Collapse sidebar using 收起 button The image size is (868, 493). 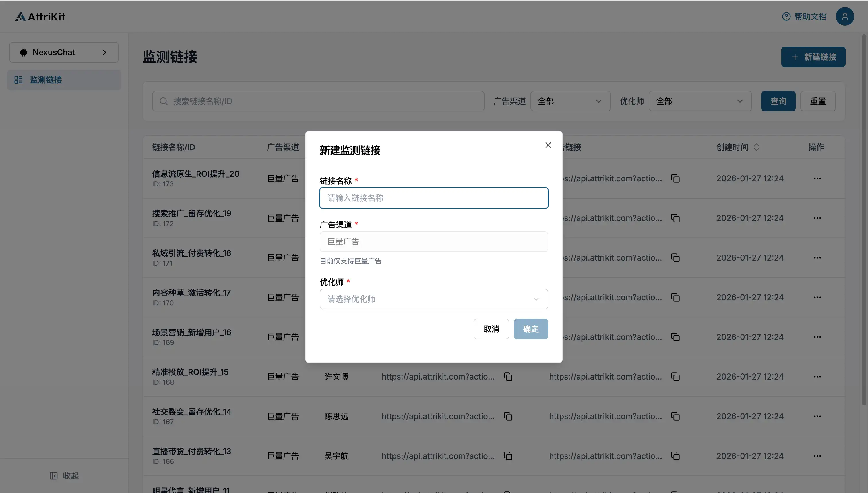point(64,476)
